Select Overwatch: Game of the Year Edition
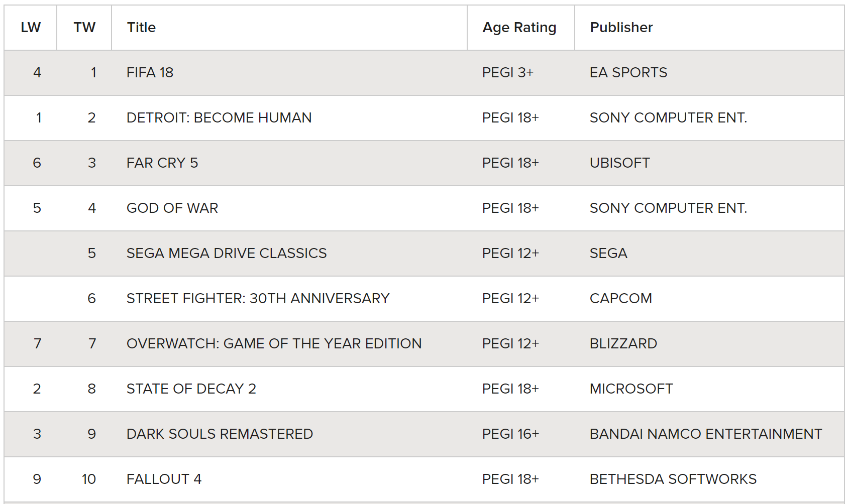 click(x=274, y=344)
